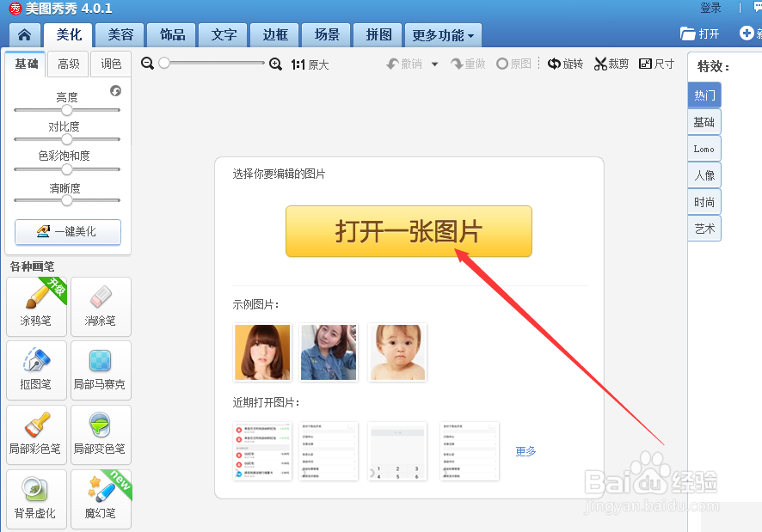This screenshot has height=532, width=762.
Task: Go to the home tab icon
Action: (x=24, y=34)
